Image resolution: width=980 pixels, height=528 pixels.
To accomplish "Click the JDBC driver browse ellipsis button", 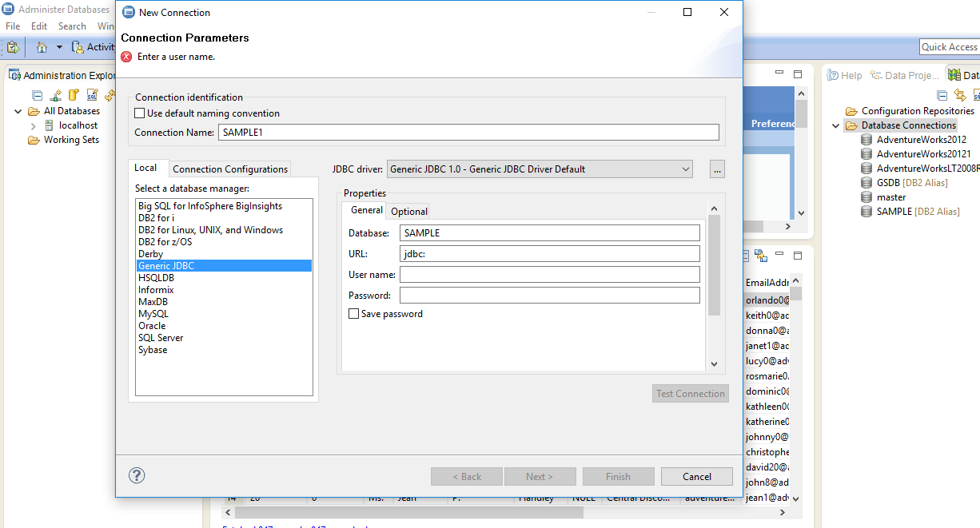I will point(717,169).
